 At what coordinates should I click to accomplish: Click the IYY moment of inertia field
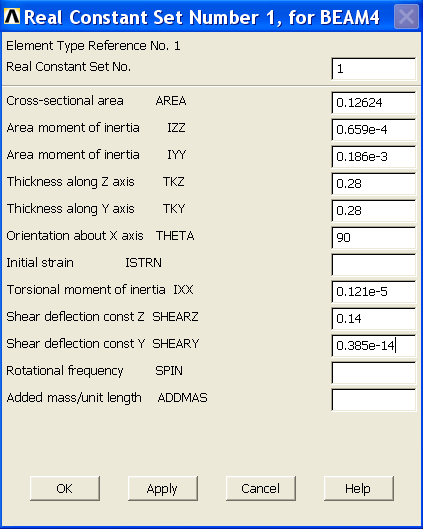tap(374, 157)
